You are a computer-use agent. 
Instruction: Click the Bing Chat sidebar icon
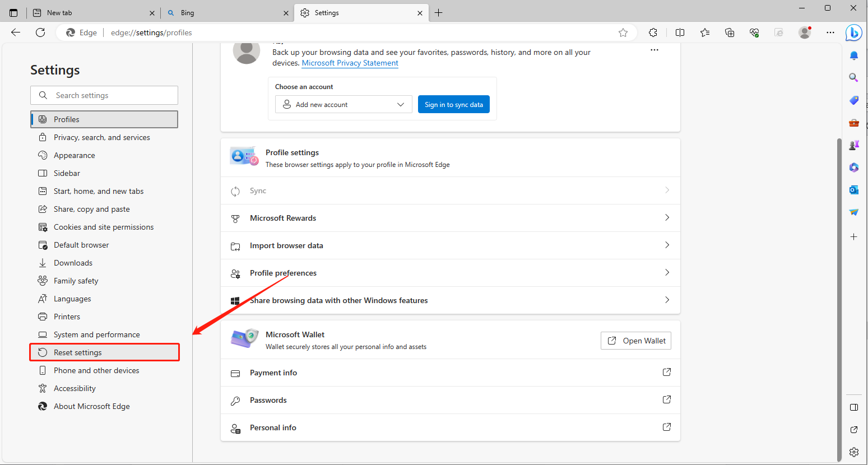(853, 33)
